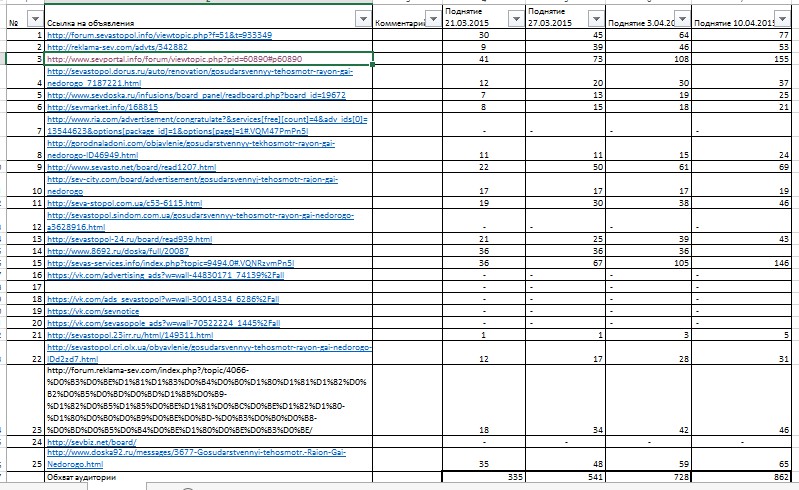Select total value 335 cell
The height and width of the screenshot is (490, 799).
point(484,477)
